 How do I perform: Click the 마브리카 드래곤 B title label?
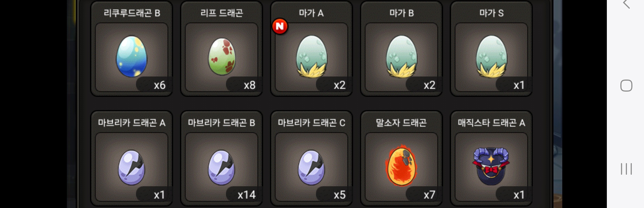tap(222, 123)
